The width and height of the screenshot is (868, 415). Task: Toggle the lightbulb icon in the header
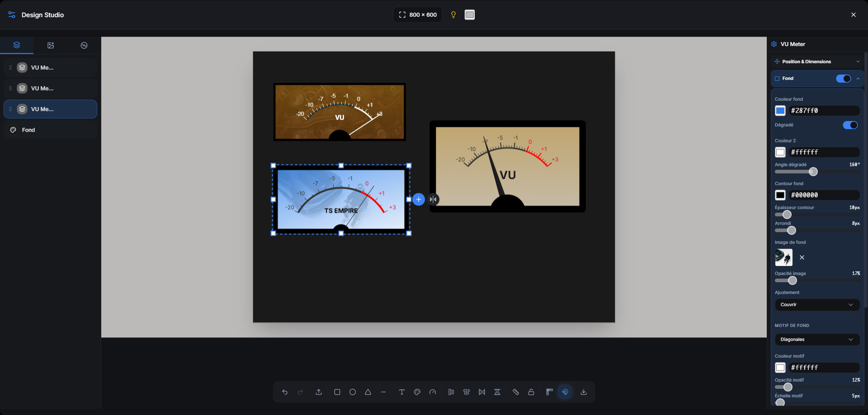pos(453,15)
